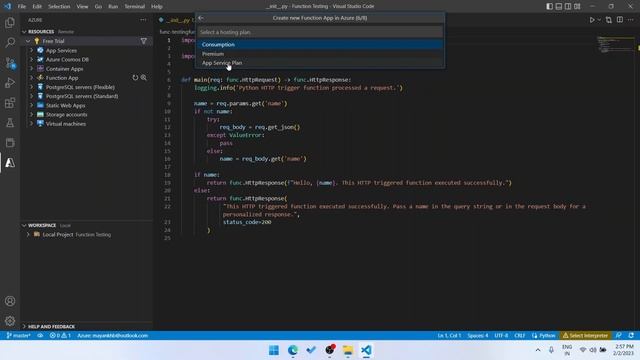Split the editor to the right
Viewport: 640px width, 360px height.
point(620,20)
